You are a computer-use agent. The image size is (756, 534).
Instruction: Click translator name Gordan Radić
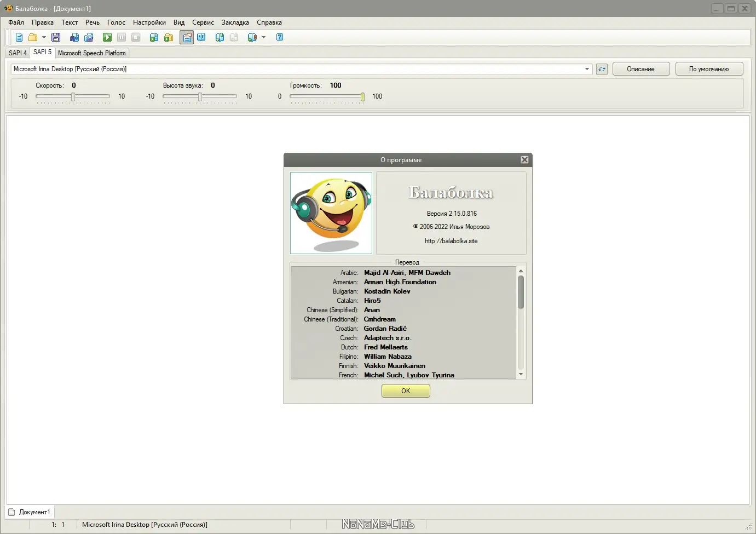(x=385, y=329)
